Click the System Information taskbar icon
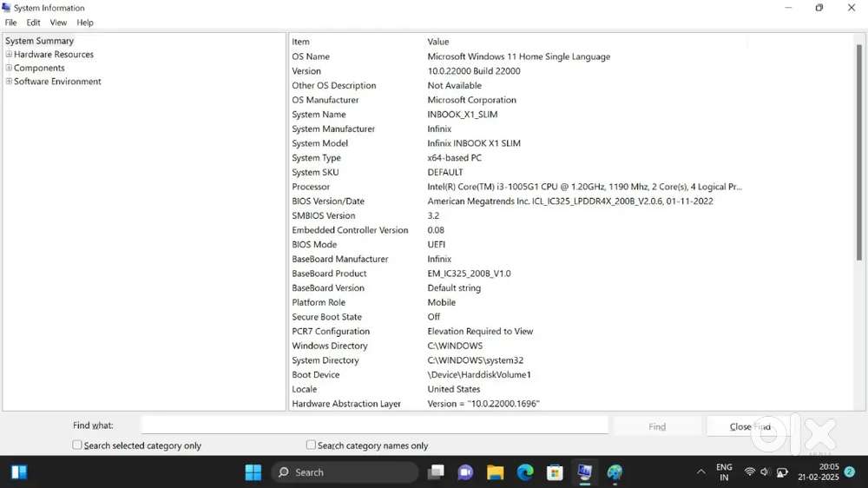 585,472
